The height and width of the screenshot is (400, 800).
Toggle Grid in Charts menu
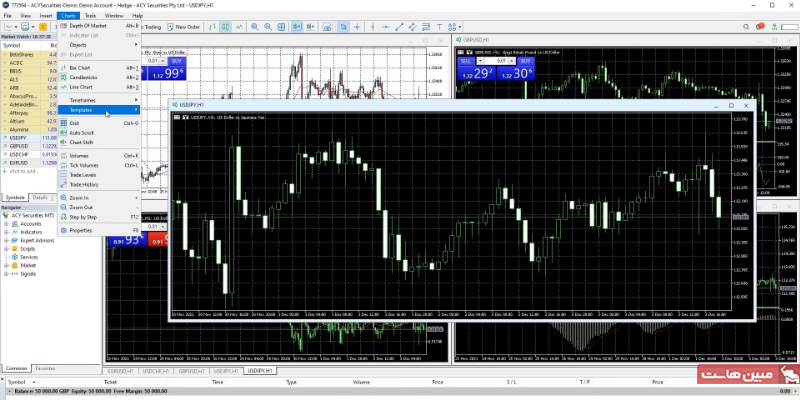[x=99, y=123]
